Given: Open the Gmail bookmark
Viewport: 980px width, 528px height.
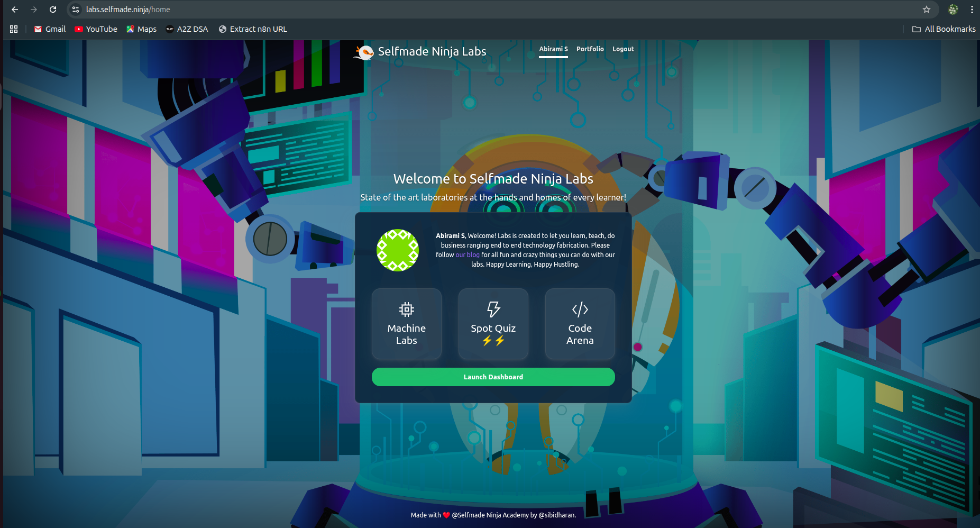Looking at the screenshot, I should 50,29.
